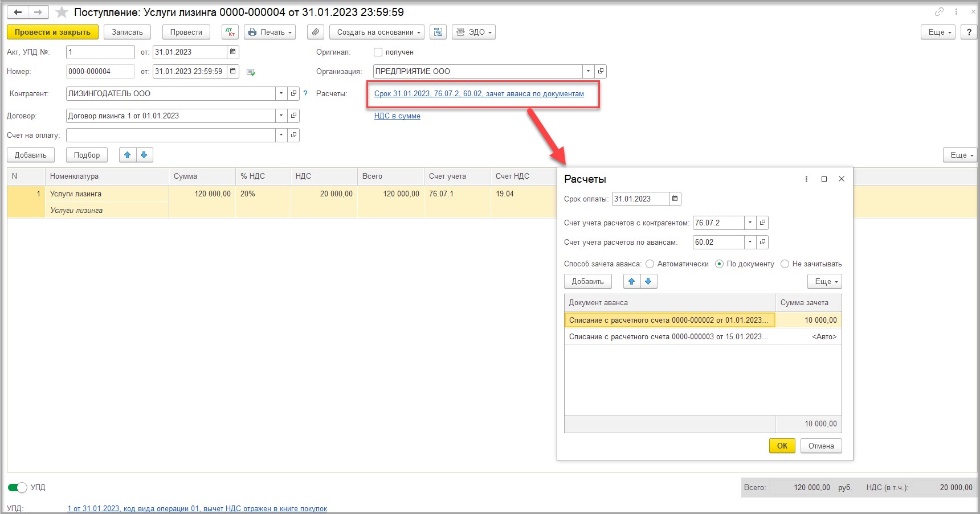Screen dimensions: 980x514
Task: Open Контрагент card with the open icon
Action: point(293,93)
